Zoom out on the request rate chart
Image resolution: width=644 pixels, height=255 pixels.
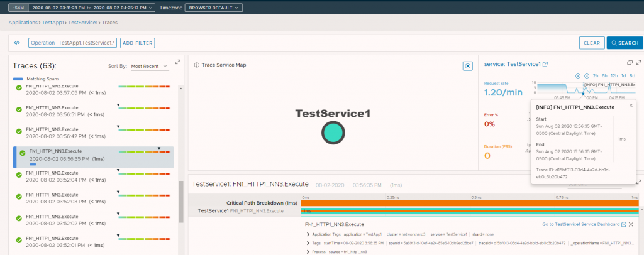(587, 76)
